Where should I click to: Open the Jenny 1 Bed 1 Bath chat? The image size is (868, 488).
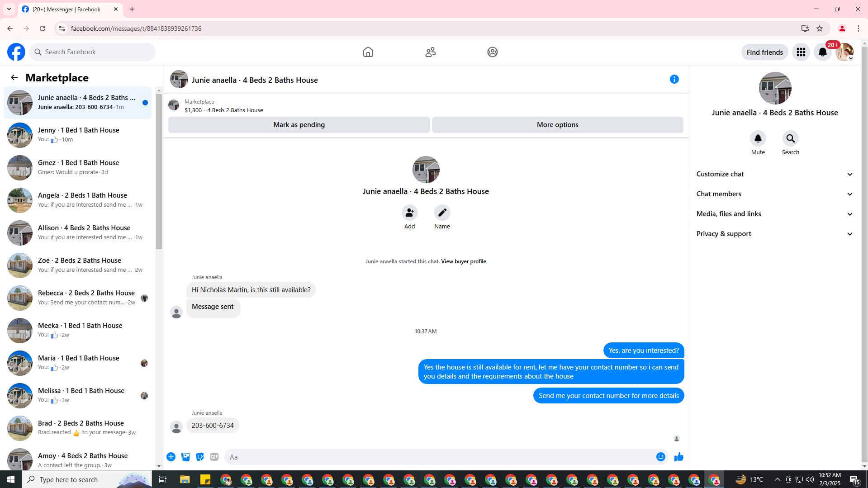[x=78, y=135]
